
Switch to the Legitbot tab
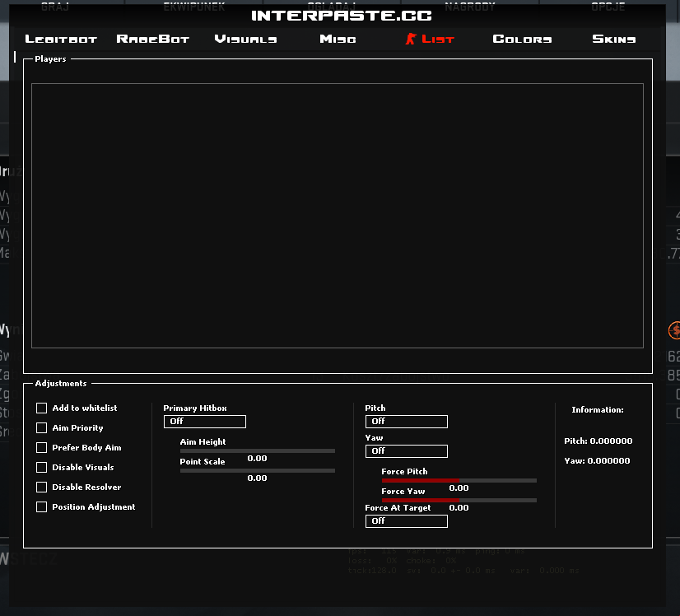click(61, 39)
